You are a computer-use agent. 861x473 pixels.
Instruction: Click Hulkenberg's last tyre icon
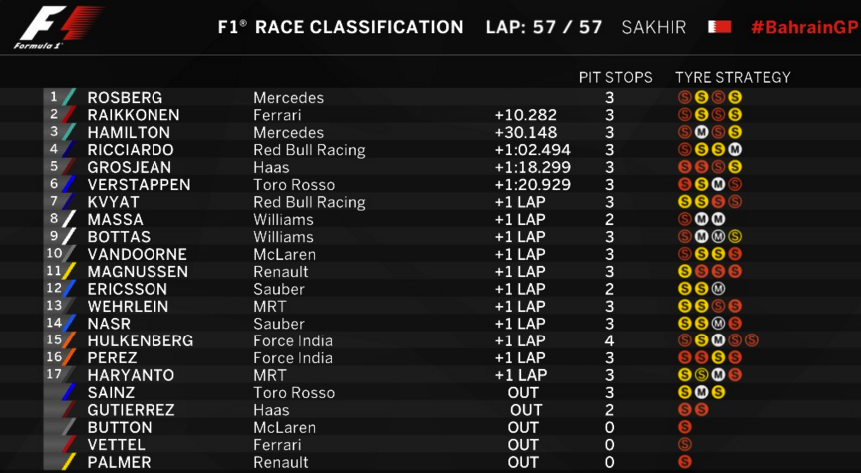[752, 341]
